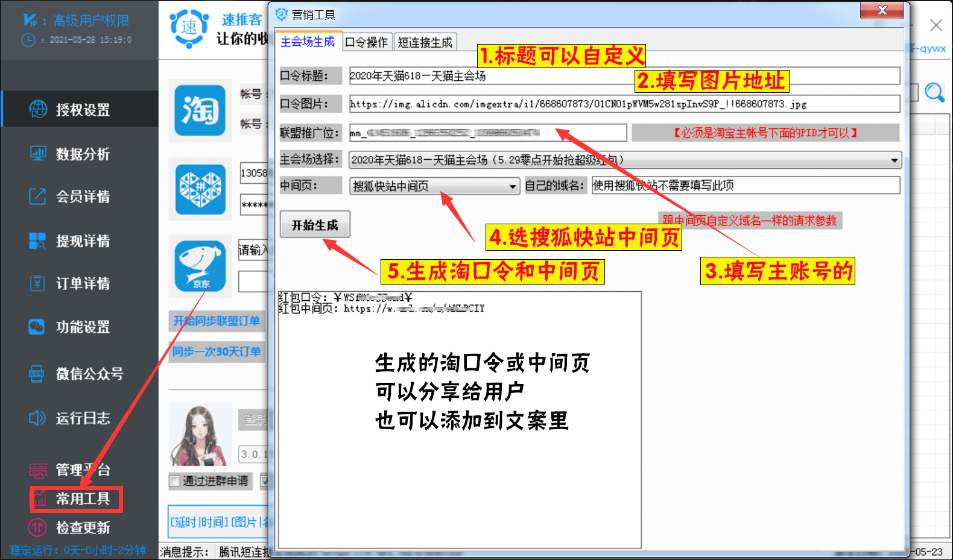Open 功能设置 sidebar item
The height and width of the screenshot is (560, 953).
tap(70, 327)
